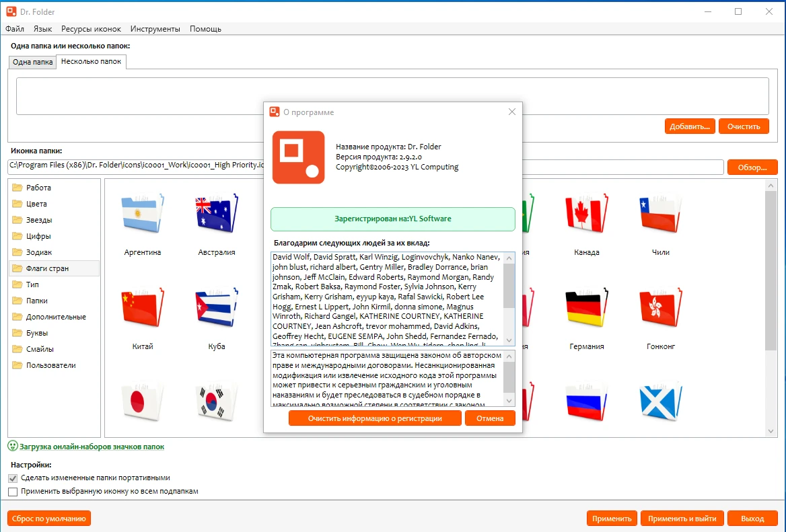
Task: Open the Звезды icon category
Action: [54, 219]
